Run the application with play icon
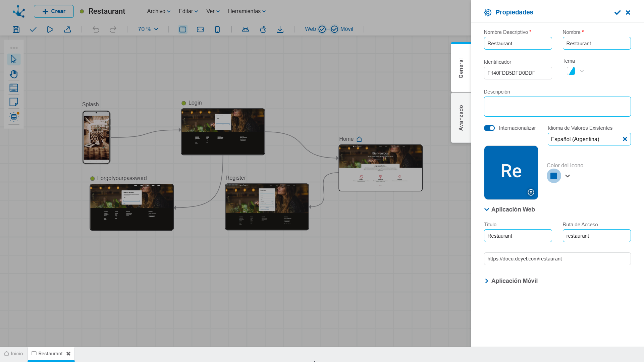Screen dimensions: 644x362 50,29
